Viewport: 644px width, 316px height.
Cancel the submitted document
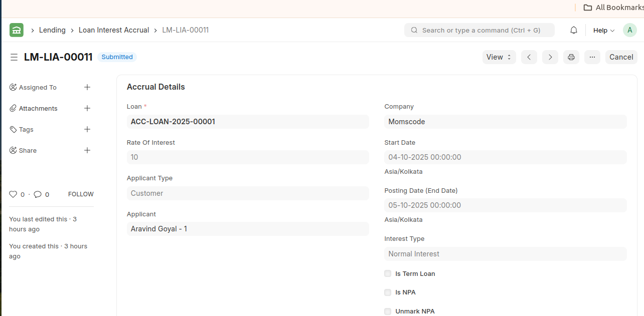tap(621, 57)
